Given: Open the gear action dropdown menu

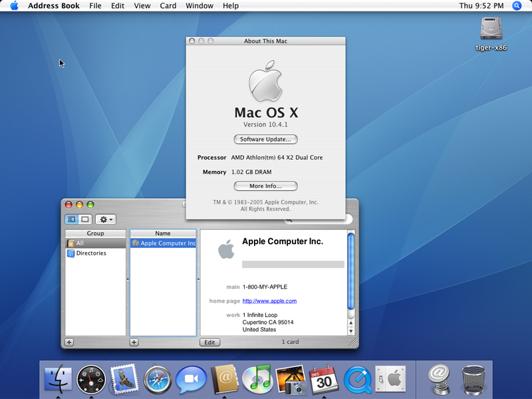Looking at the screenshot, I should (106, 219).
